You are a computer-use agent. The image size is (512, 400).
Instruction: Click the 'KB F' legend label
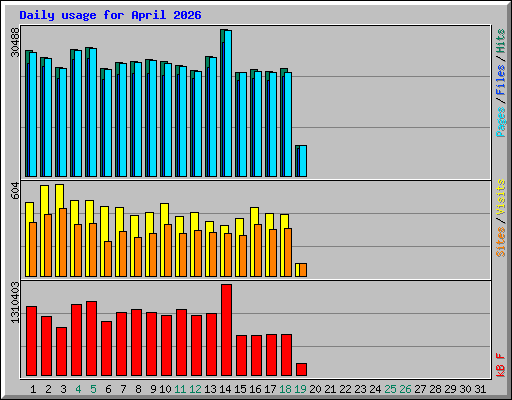(x=501, y=365)
